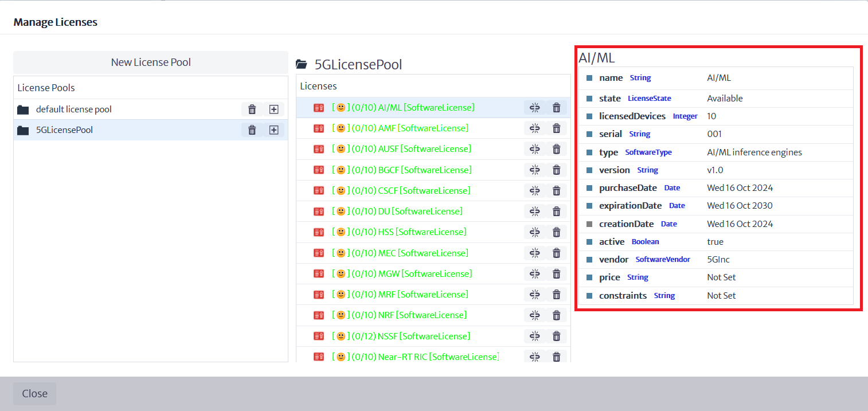
Task: Click the red license icon beside MEC
Action: coord(319,253)
